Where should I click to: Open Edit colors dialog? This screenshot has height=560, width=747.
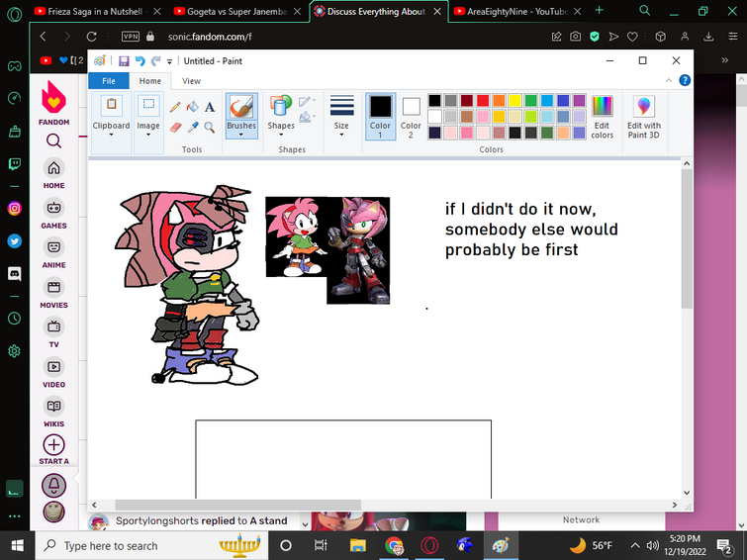(x=602, y=117)
